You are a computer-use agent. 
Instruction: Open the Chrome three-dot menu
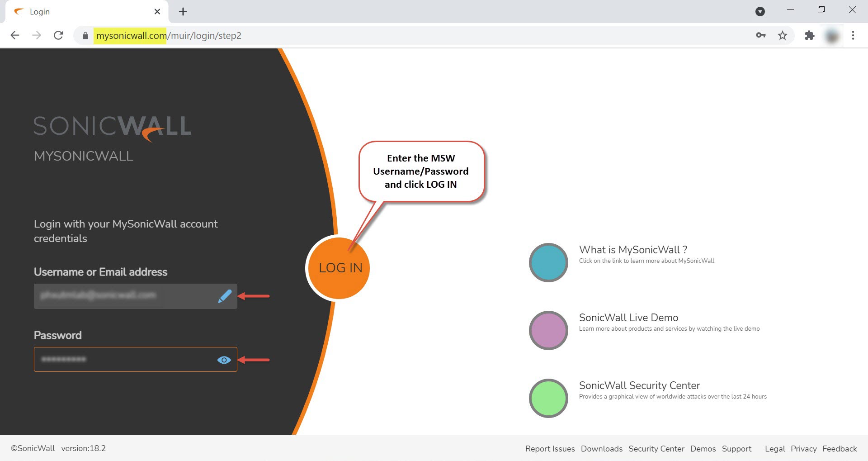click(853, 35)
